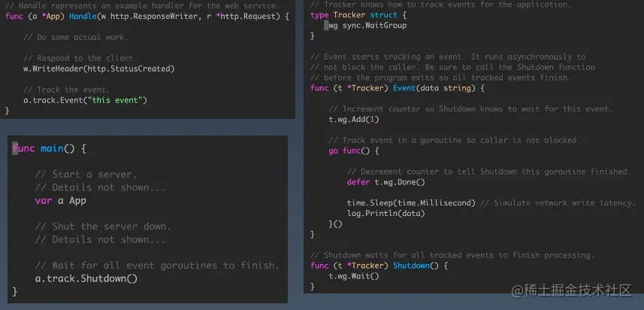Screen dimensions: 644x310
Task: Click the "type Tracker struct {" line
Action: pos(358,15)
